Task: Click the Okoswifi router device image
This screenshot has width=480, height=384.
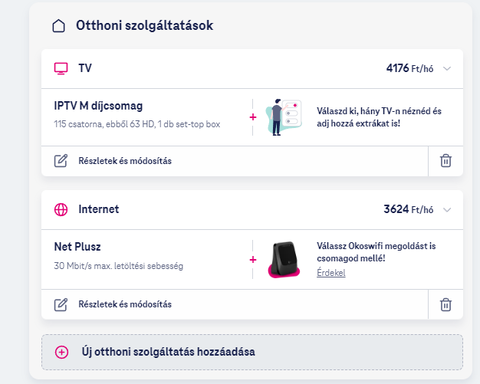Action: (x=284, y=260)
